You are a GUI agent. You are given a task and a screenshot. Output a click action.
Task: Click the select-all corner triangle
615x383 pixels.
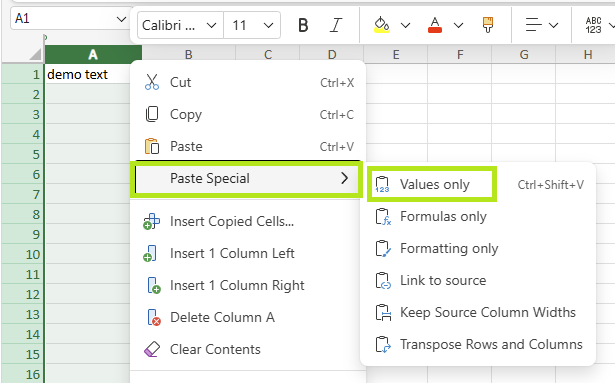click(x=35, y=54)
